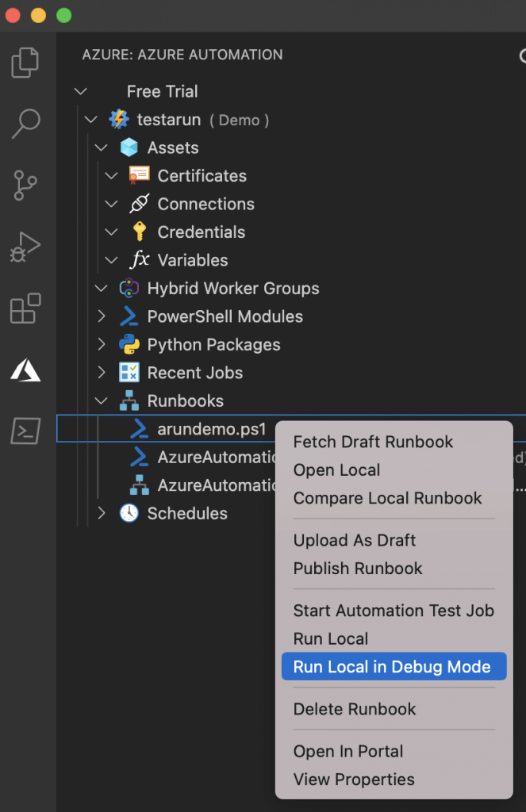Viewport: 526px width, 812px height.
Task: Open the Run and Debug icon
Action: pos(26,246)
